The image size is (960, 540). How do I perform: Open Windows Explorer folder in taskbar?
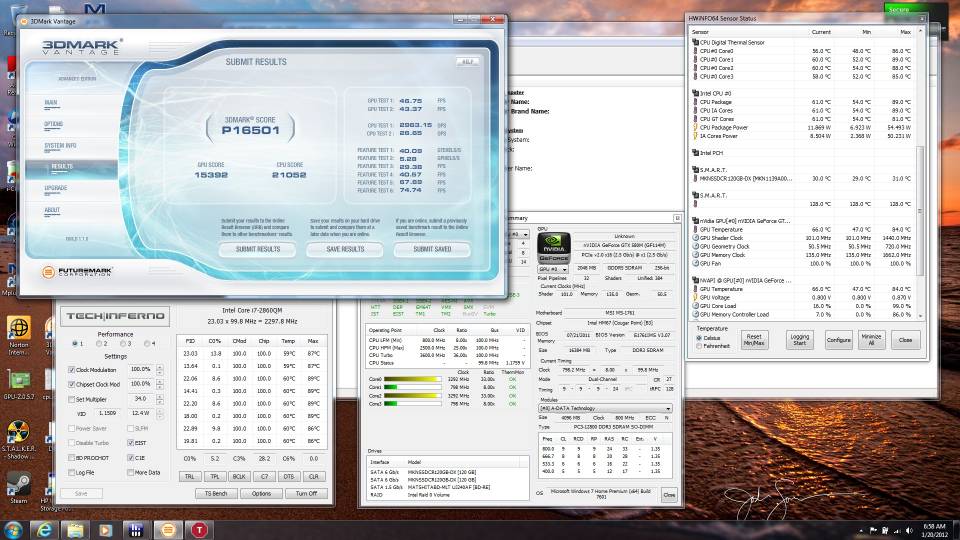tap(75, 530)
